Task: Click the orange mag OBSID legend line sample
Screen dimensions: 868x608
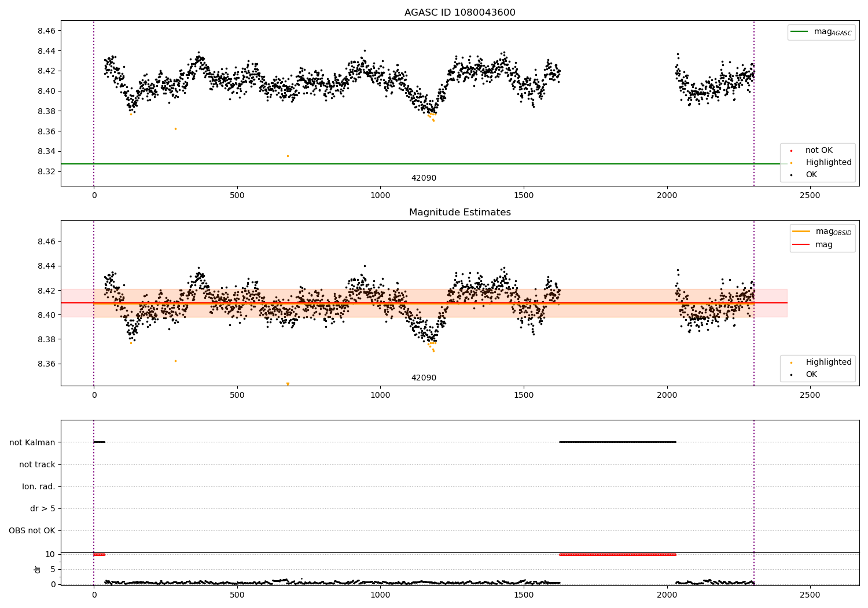Action: point(801,232)
